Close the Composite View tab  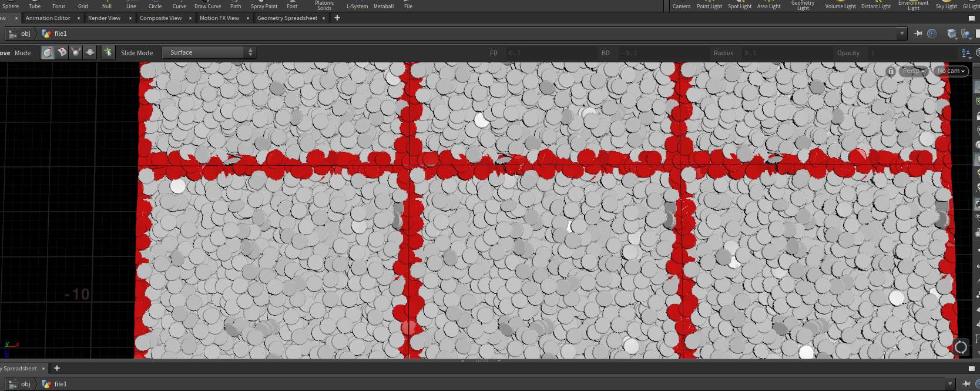coord(190,18)
